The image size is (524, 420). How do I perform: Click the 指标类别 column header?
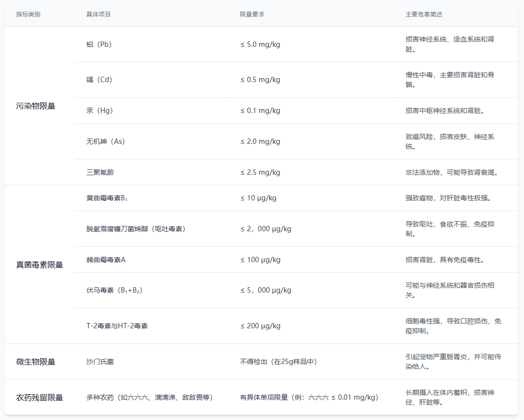point(28,14)
